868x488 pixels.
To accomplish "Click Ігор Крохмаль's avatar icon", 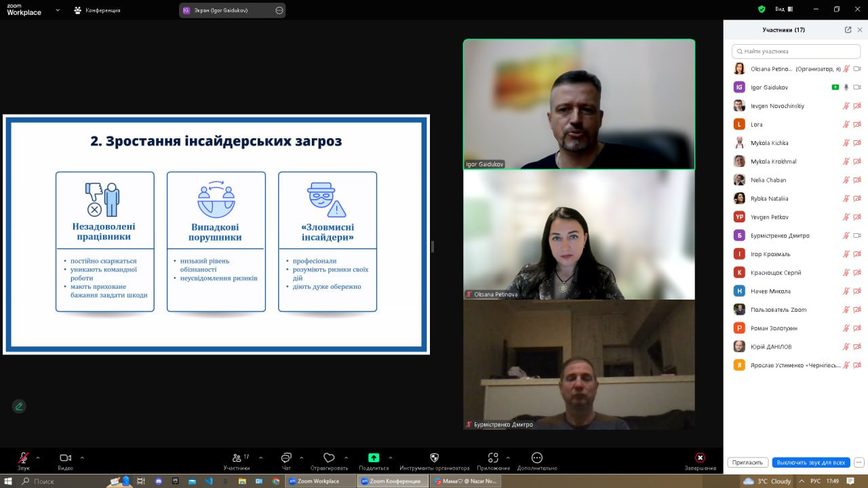I will [739, 254].
